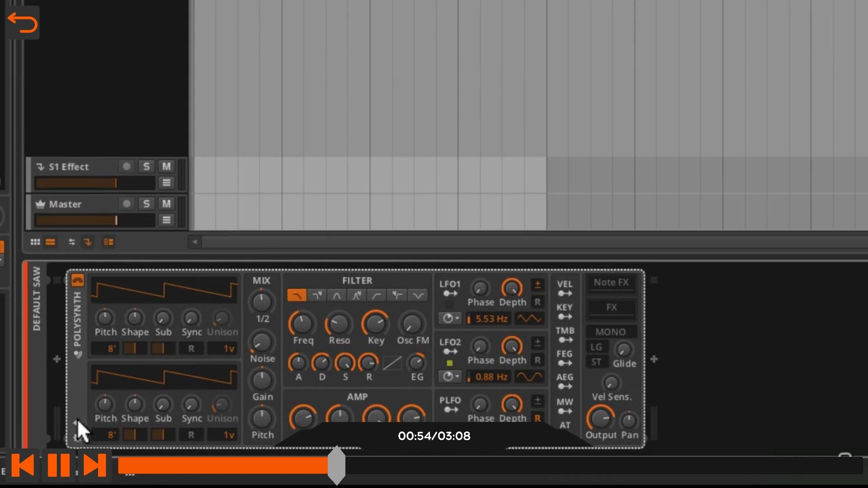Click the LFO2 modulation routing arrow

[x=450, y=352]
